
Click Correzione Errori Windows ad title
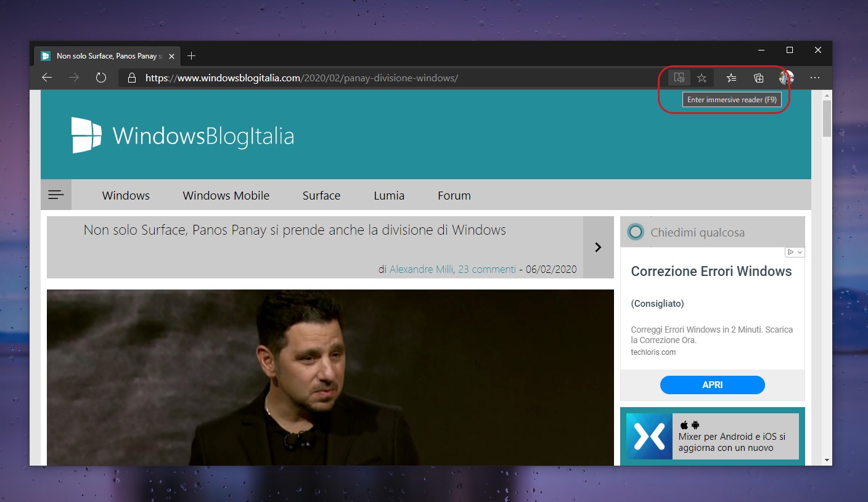tap(711, 271)
